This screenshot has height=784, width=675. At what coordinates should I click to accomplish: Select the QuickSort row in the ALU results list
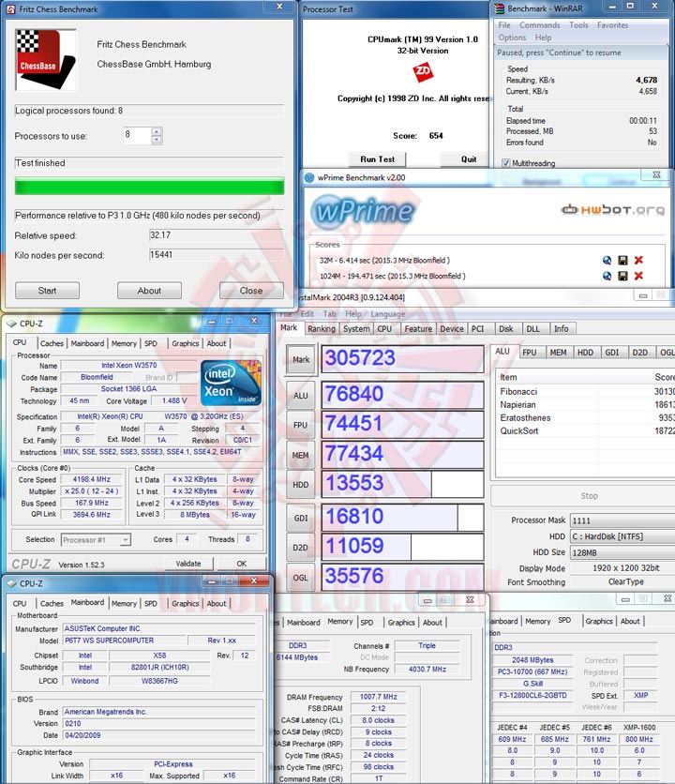[586, 430]
